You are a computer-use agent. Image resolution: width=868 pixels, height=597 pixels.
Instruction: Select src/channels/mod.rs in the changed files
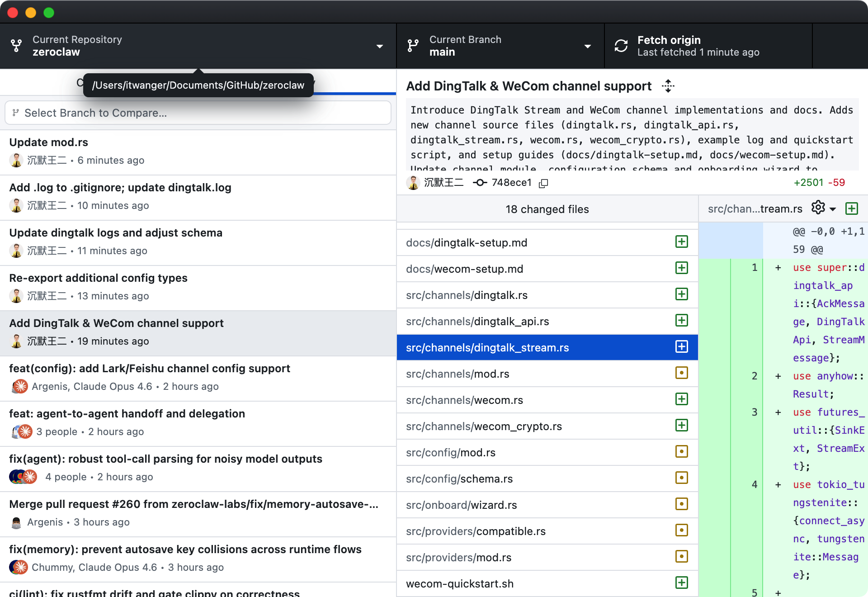[x=458, y=374]
